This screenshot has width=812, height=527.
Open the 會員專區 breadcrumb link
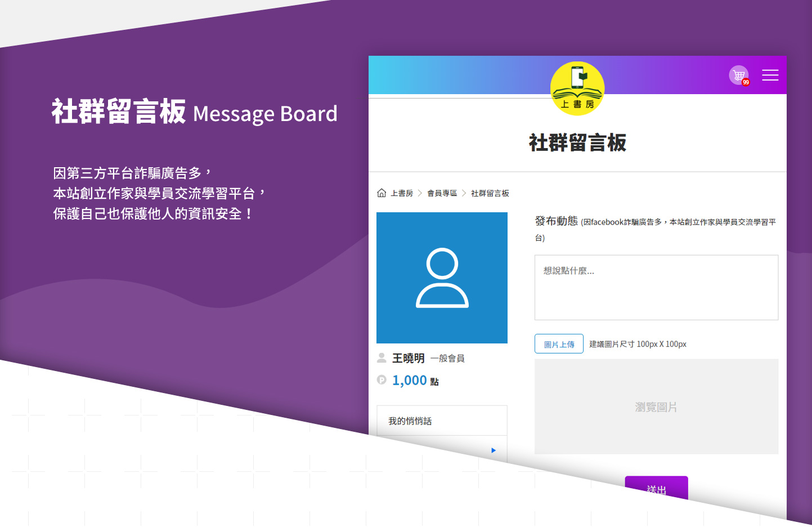point(441,193)
